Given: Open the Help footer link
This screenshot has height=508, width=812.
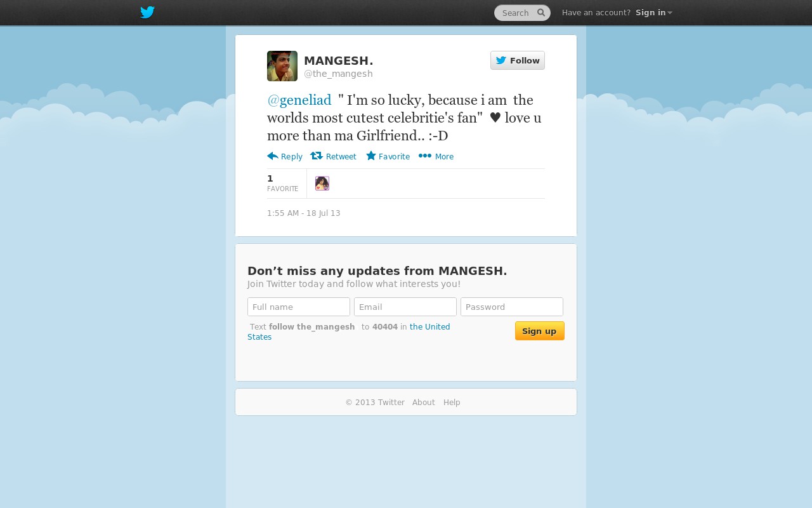Looking at the screenshot, I should pyautogui.click(x=452, y=403).
